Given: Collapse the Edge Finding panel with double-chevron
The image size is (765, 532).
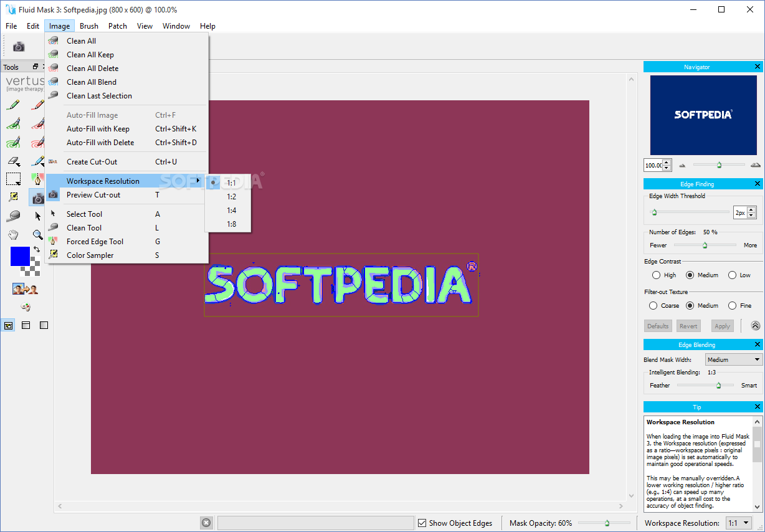Looking at the screenshot, I should click(755, 325).
